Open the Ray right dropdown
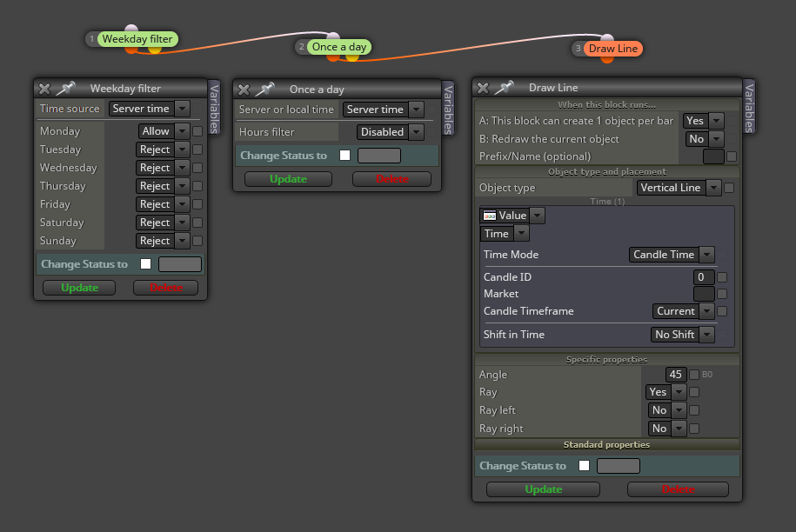Image resolution: width=796 pixels, height=532 pixels. (667, 429)
